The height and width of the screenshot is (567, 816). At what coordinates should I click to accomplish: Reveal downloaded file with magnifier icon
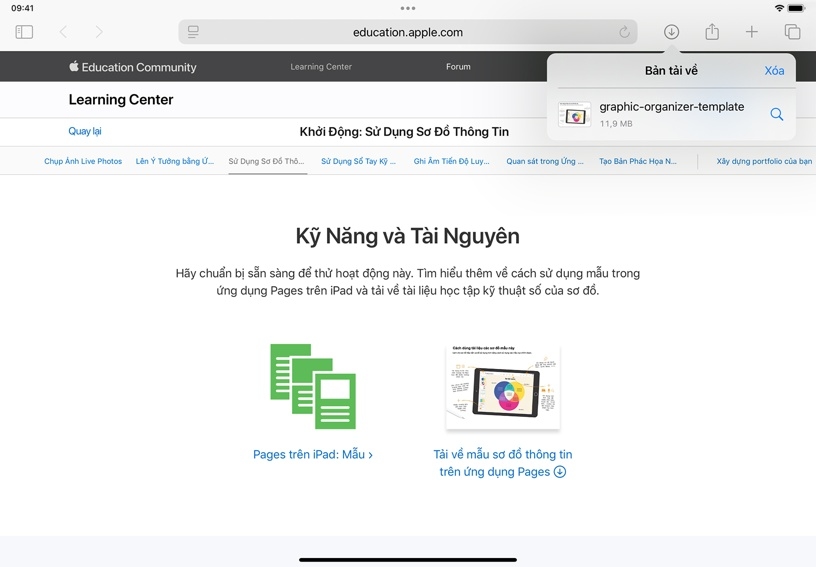[x=776, y=115]
